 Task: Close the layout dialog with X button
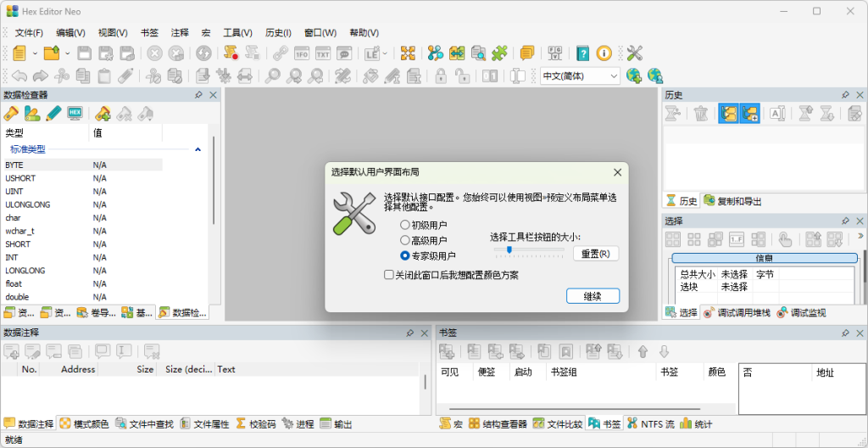[618, 172]
